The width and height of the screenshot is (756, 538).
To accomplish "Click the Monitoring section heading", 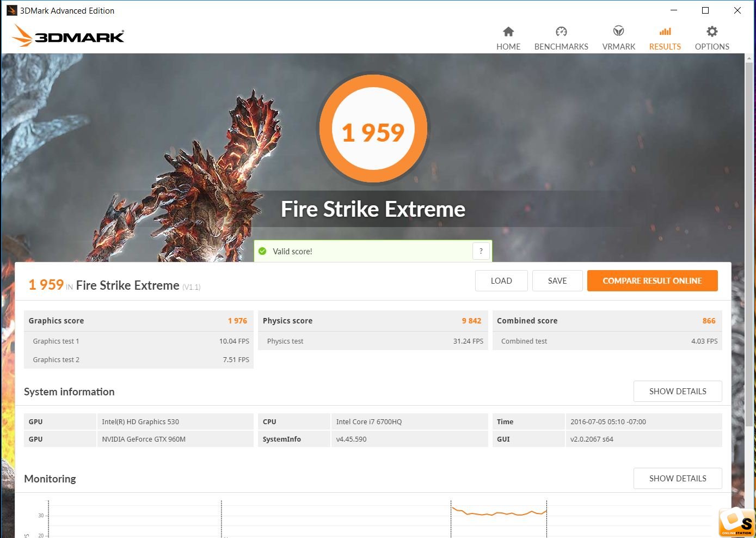I will pos(50,479).
